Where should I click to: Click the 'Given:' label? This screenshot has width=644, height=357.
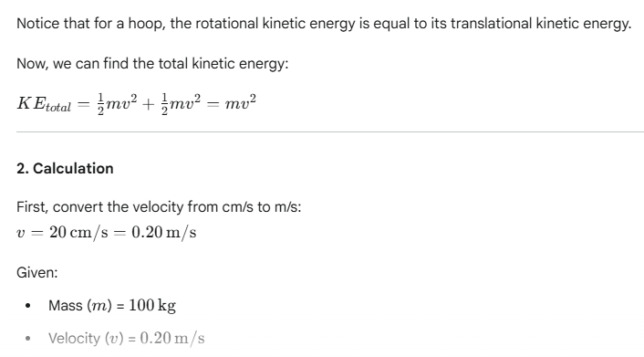click(37, 273)
